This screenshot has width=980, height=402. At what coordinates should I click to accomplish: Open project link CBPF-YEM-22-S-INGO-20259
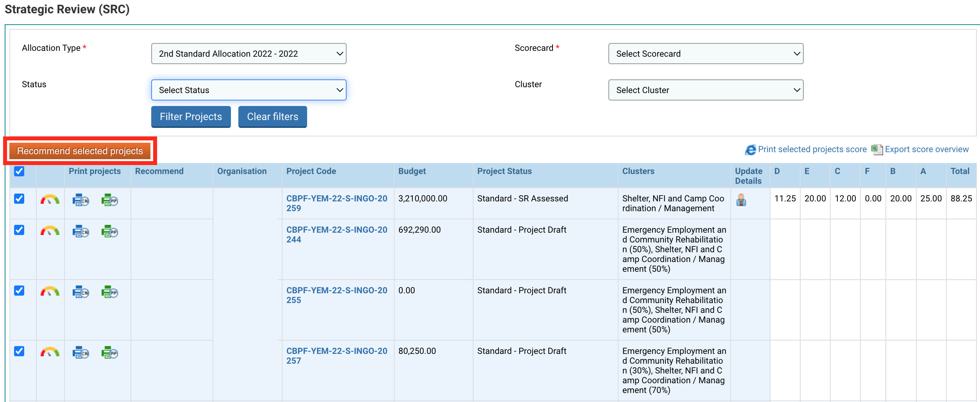(337, 203)
